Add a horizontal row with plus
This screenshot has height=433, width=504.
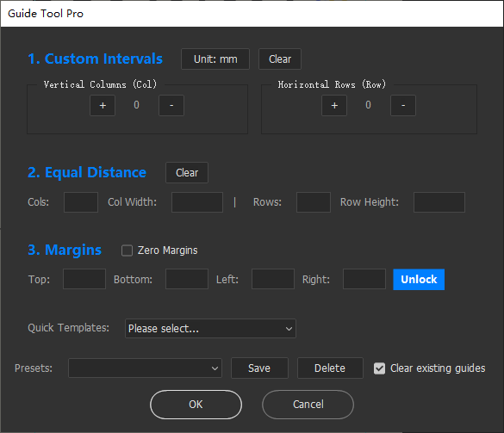pos(334,105)
